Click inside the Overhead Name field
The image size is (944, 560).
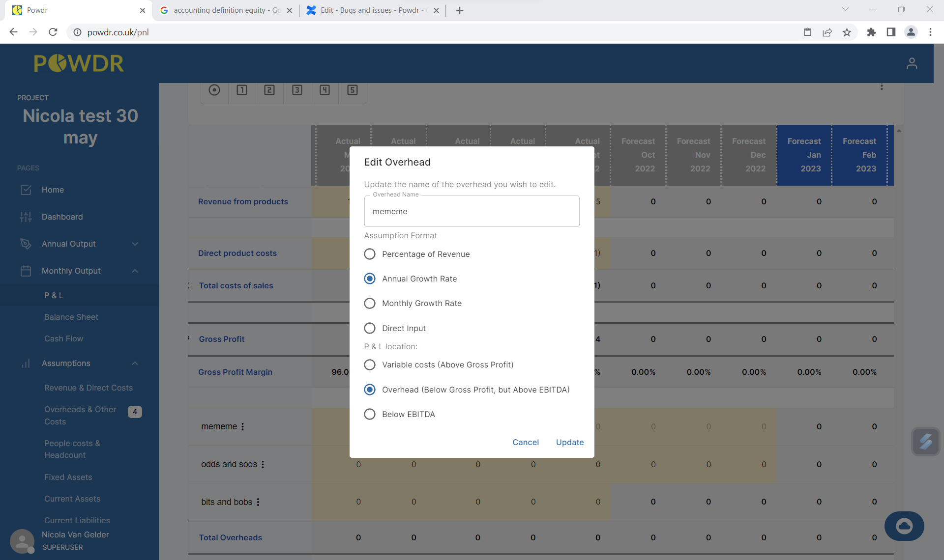point(471,211)
